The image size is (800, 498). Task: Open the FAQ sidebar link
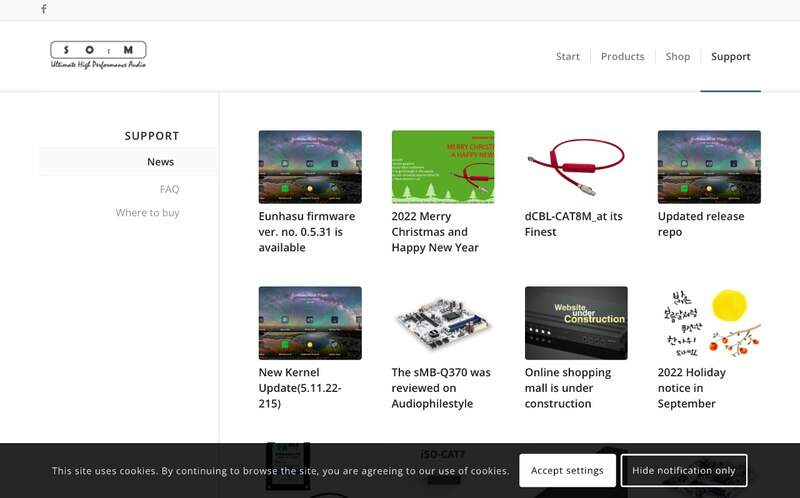(x=169, y=189)
